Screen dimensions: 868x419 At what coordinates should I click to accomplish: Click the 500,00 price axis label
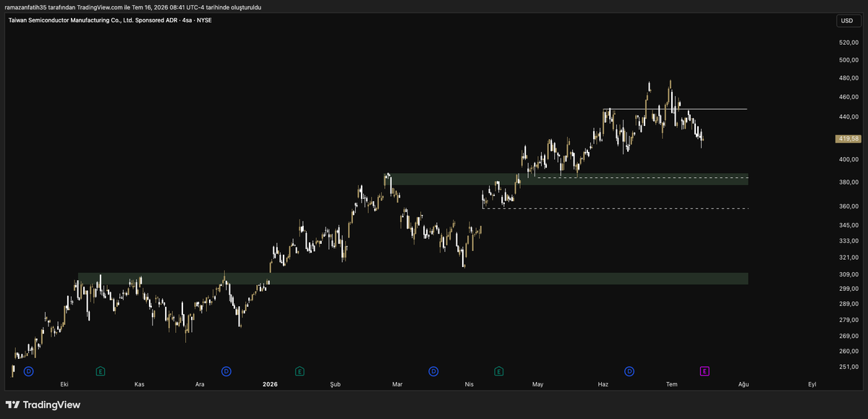(x=848, y=60)
